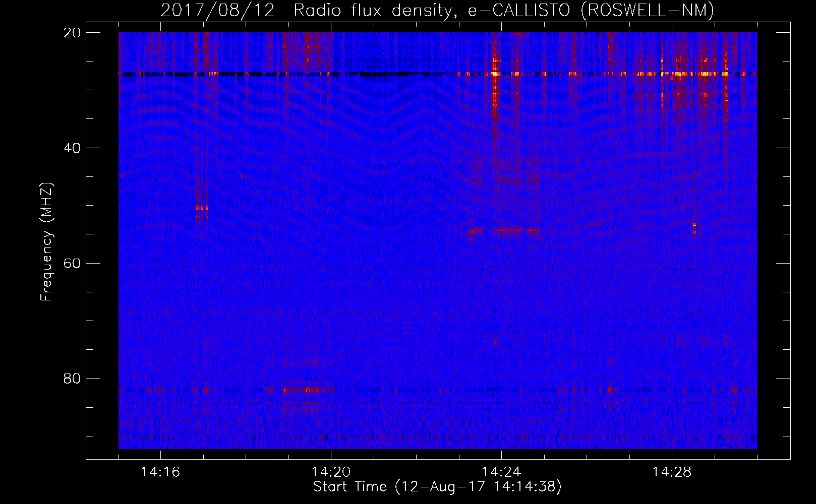Click the x-axis label "Start Time (12-Aug-17 14:14:38)"

coord(437,487)
